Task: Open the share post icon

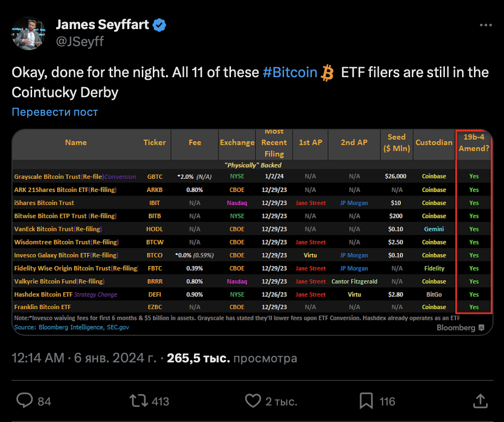Action: (480, 400)
